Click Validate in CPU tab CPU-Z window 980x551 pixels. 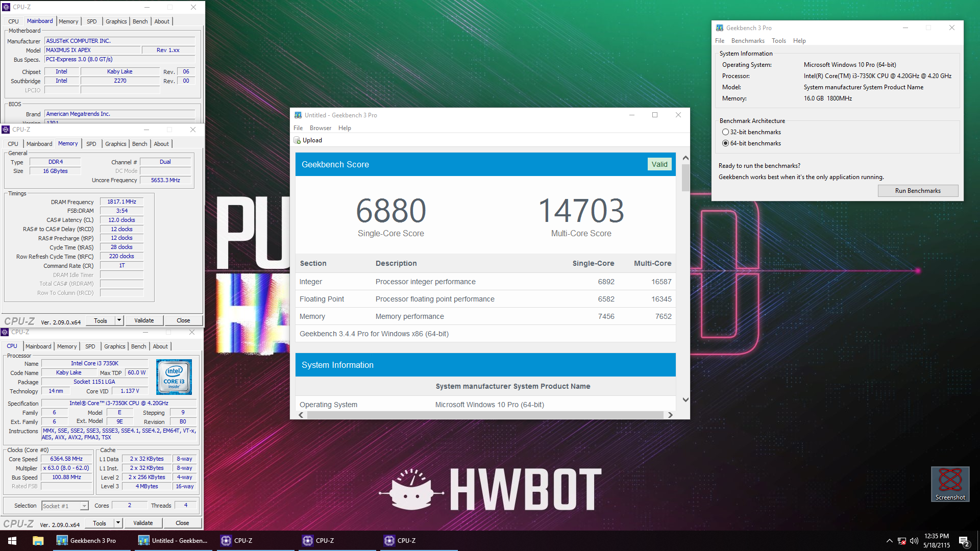(x=143, y=523)
